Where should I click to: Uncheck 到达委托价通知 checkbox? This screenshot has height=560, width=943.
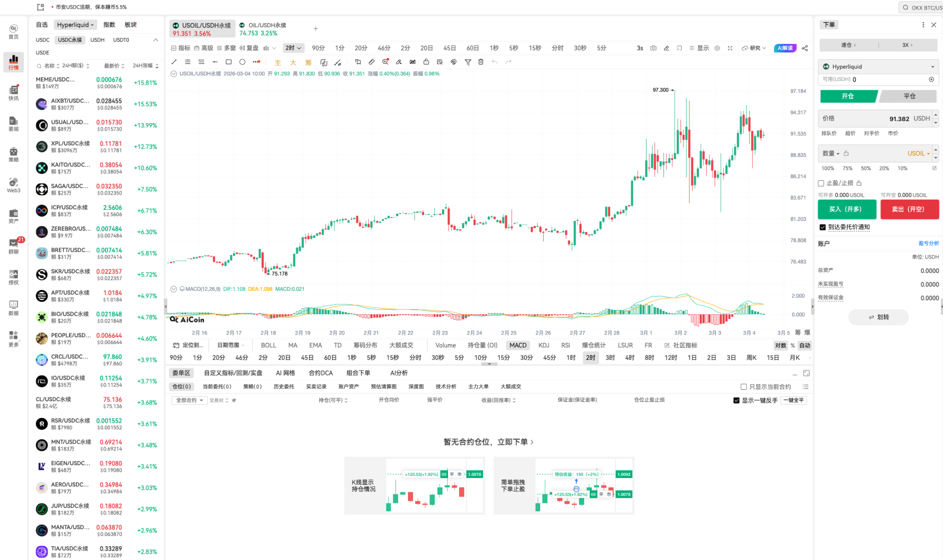(822, 227)
